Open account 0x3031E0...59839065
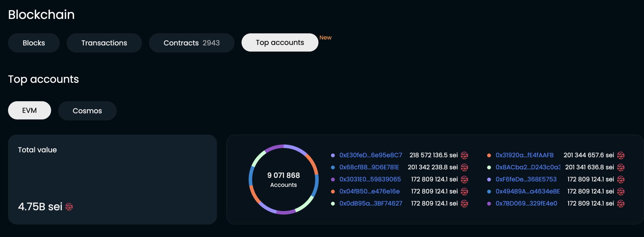Viewport: 644px width, 237px height. [x=370, y=179]
